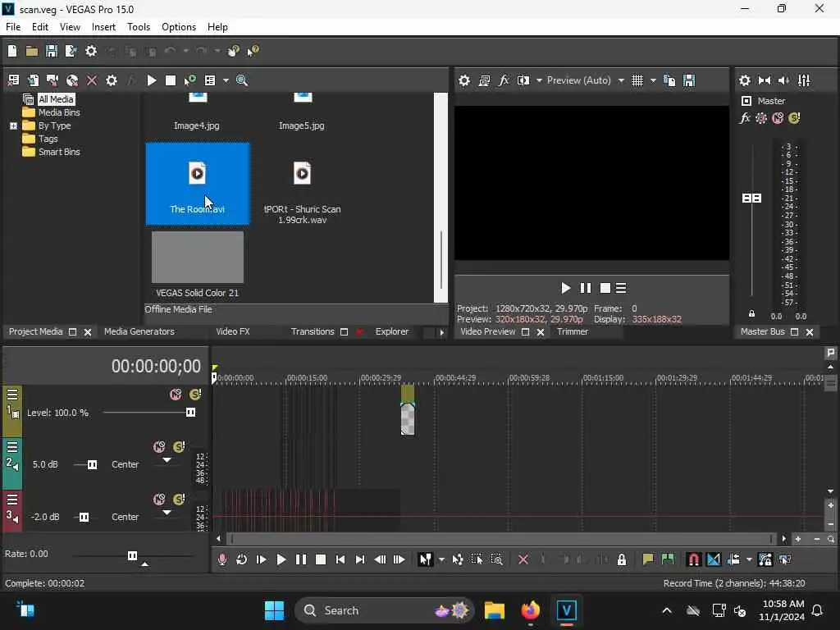This screenshot has height=630, width=840.
Task: Click the search media magnifier icon
Action: point(242,80)
